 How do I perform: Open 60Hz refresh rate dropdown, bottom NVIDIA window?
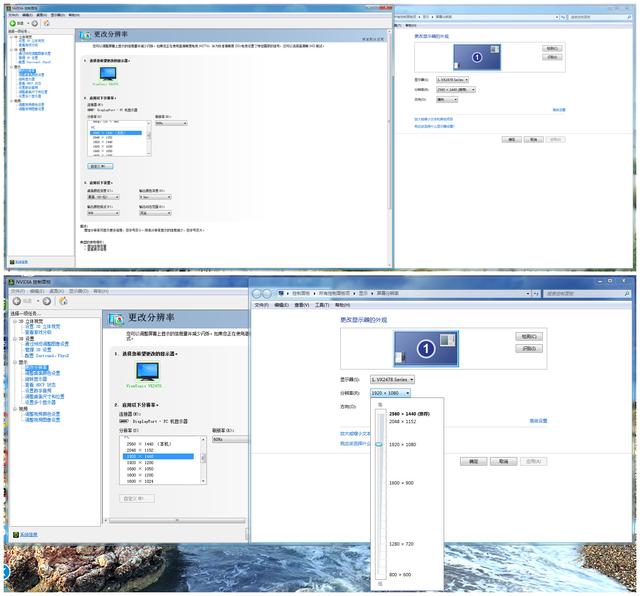(230, 439)
